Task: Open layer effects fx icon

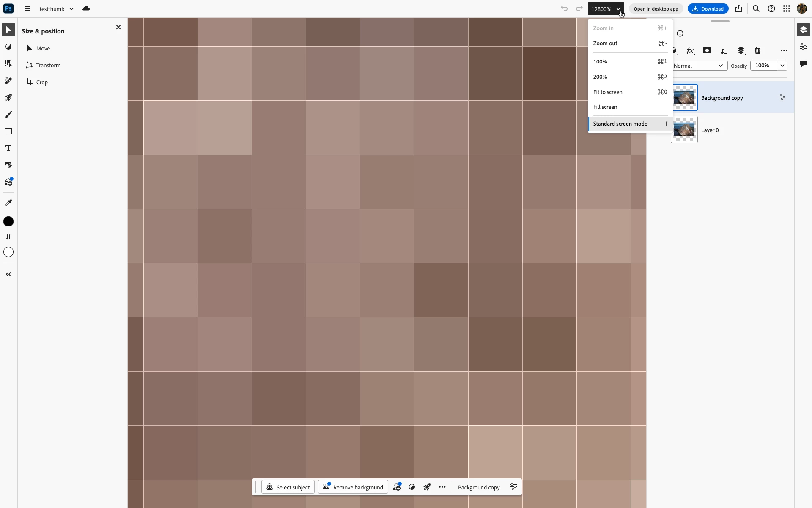Action: point(690,50)
